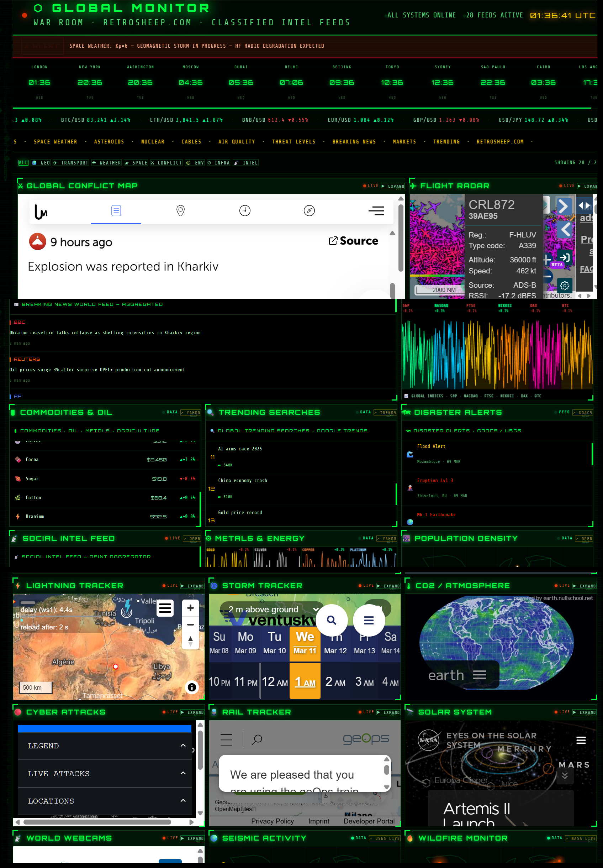The image size is (603, 868).
Task: Open the geOps hamburger menu in Rail Tracker
Action: click(226, 739)
